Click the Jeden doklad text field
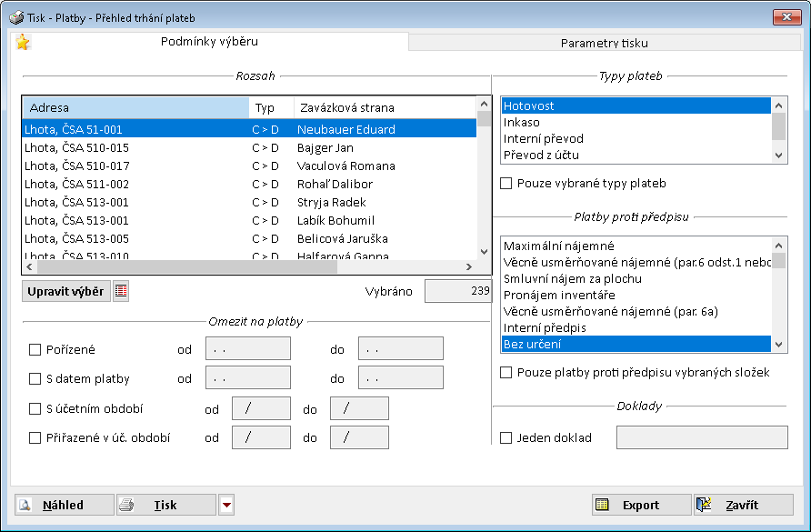The height and width of the screenshot is (532, 811). (x=702, y=437)
